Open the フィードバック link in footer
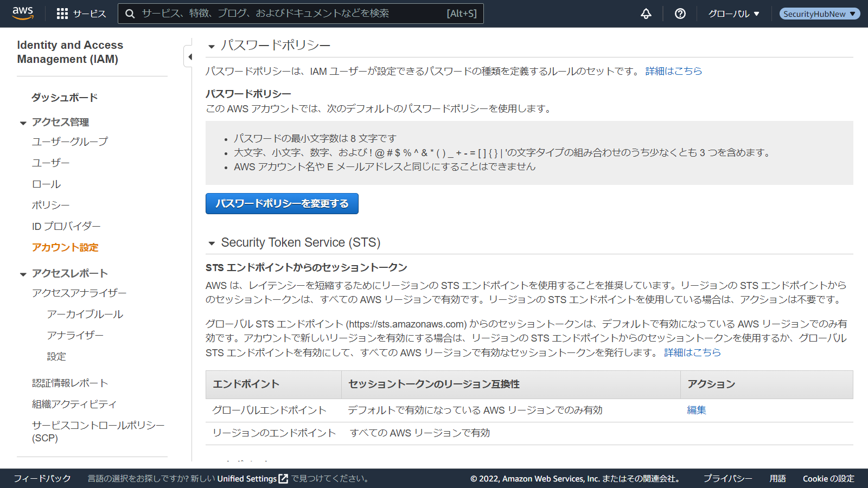 tap(42, 478)
